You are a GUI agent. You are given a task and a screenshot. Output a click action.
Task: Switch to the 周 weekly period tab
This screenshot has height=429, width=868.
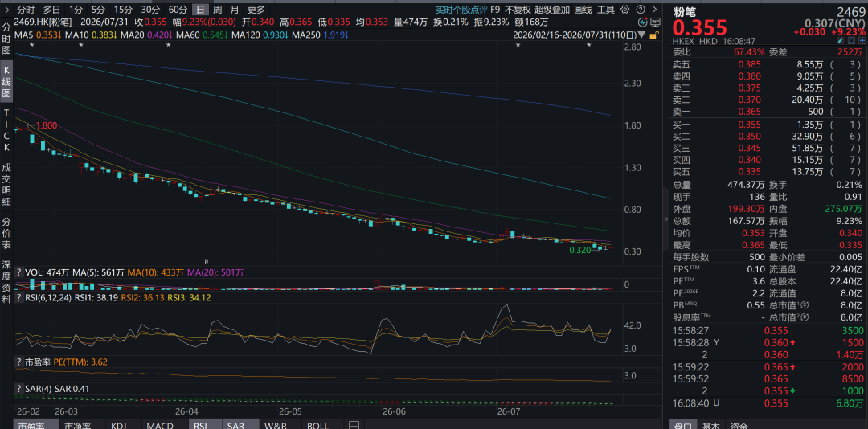click(x=218, y=10)
